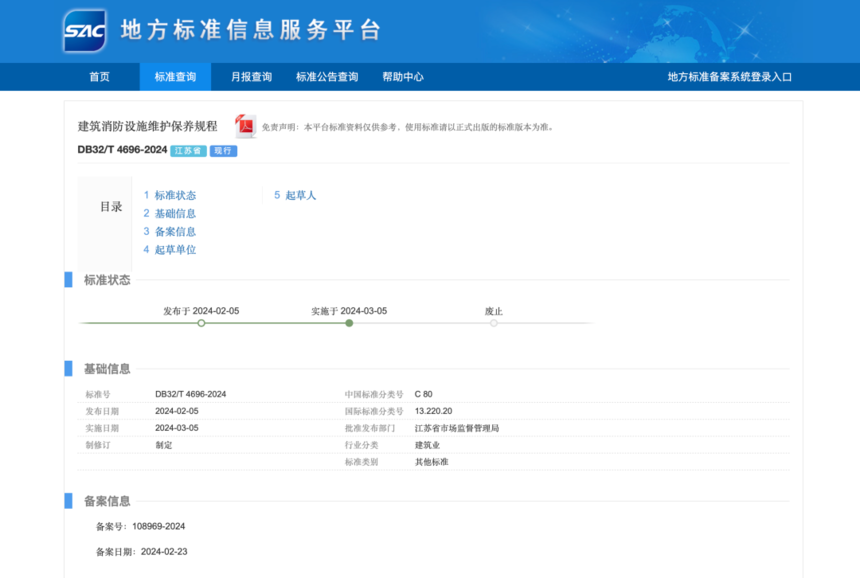This screenshot has height=578, width=860.
Task: Click the 实施于 2024-03-05 timeline node
Action: click(x=349, y=323)
